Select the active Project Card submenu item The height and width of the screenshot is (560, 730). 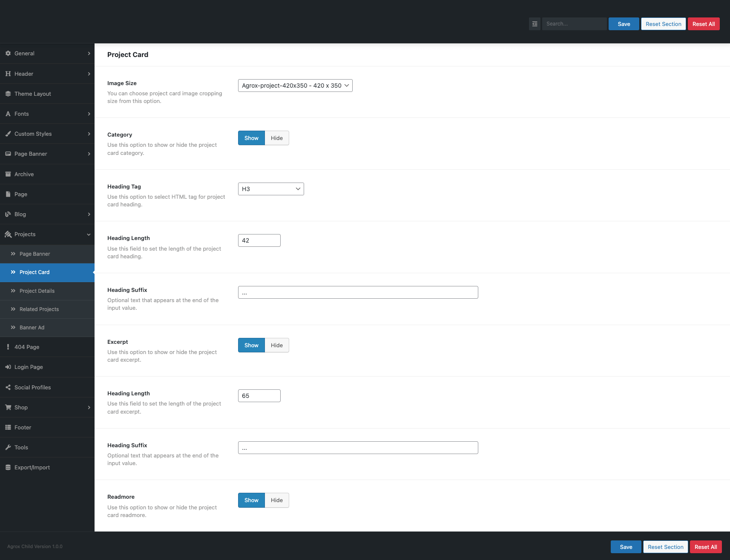pyautogui.click(x=47, y=272)
